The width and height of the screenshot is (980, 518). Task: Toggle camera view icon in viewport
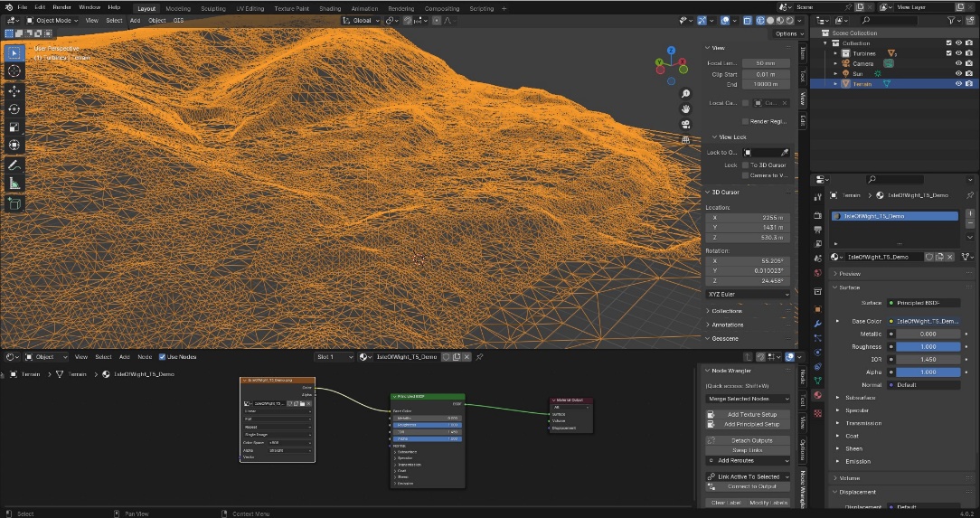pos(685,125)
